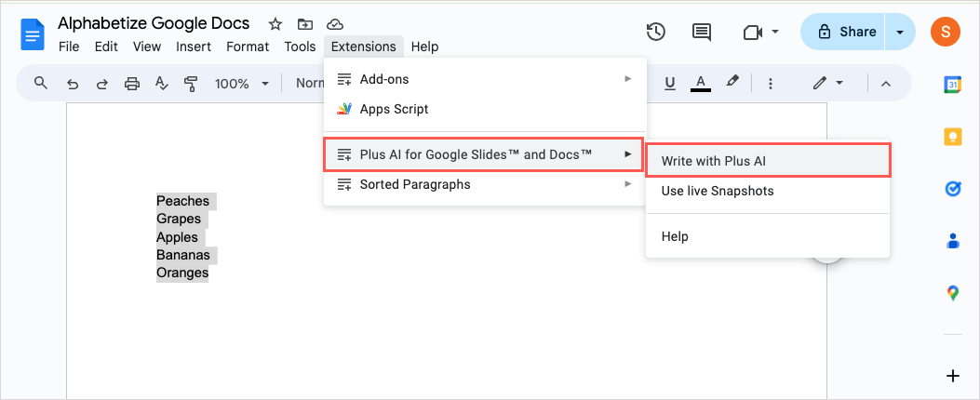Open the editing mode pencil dropdown
Viewport: 980px width, 400px height.
[x=828, y=83]
